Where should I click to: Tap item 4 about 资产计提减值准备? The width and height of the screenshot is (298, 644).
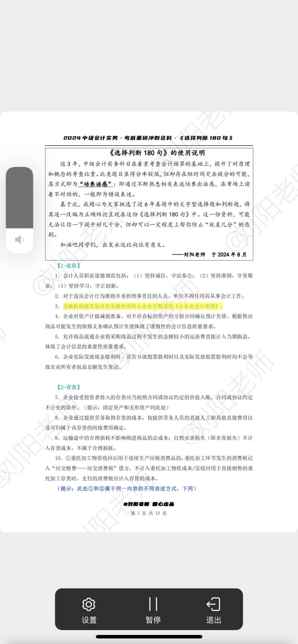point(149,321)
